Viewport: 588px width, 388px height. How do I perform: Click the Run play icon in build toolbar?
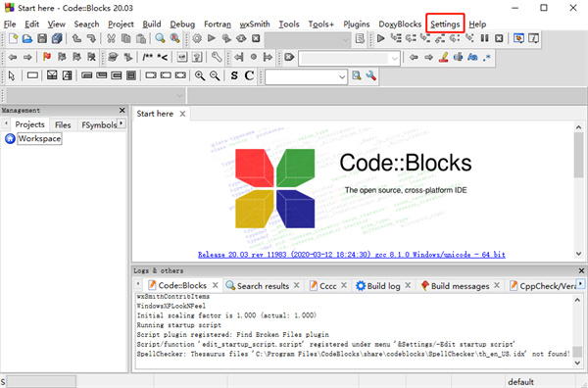pos(212,38)
